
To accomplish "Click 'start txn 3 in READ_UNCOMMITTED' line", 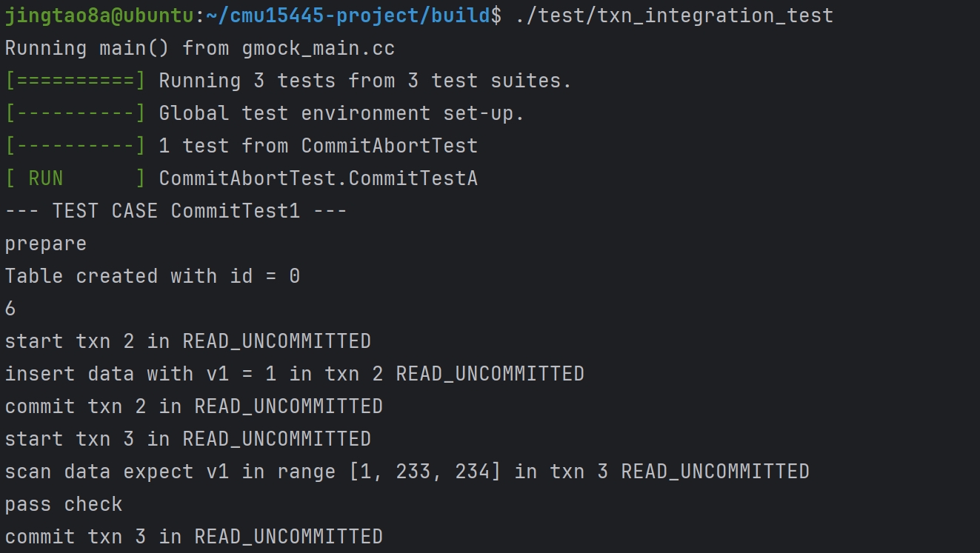I will tap(188, 439).
